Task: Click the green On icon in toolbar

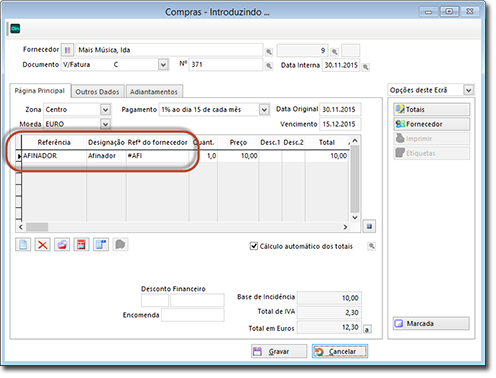Action: point(15,29)
